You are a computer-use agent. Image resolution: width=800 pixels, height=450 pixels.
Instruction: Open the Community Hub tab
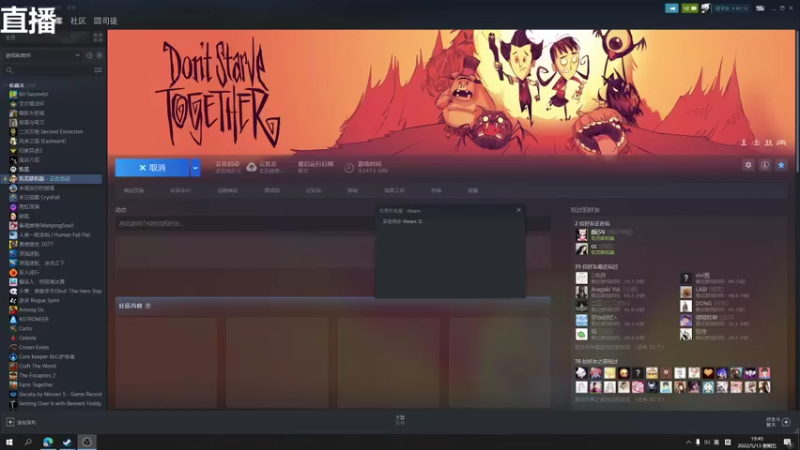tap(181, 190)
